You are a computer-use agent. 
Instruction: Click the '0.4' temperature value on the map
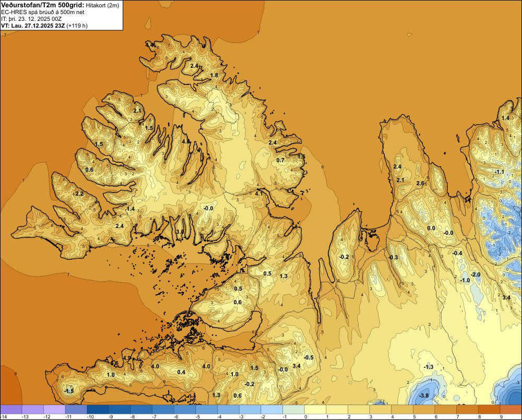pos(181,372)
